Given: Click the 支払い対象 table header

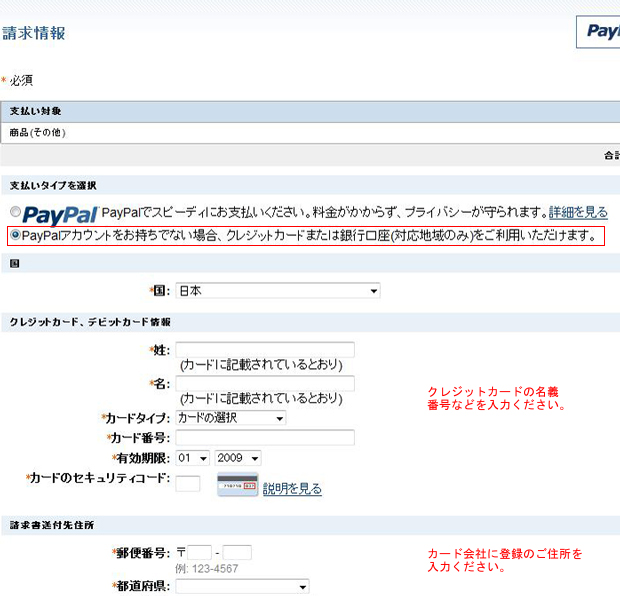Looking at the screenshot, I should (x=310, y=111).
